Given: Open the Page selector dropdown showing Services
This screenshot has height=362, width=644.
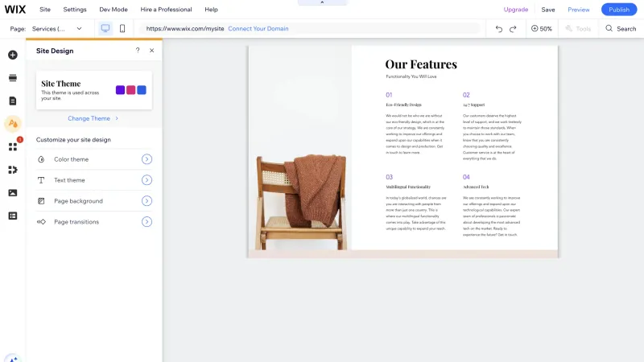Looking at the screenshot, I should pyautogui.click(x=56, y=29).
